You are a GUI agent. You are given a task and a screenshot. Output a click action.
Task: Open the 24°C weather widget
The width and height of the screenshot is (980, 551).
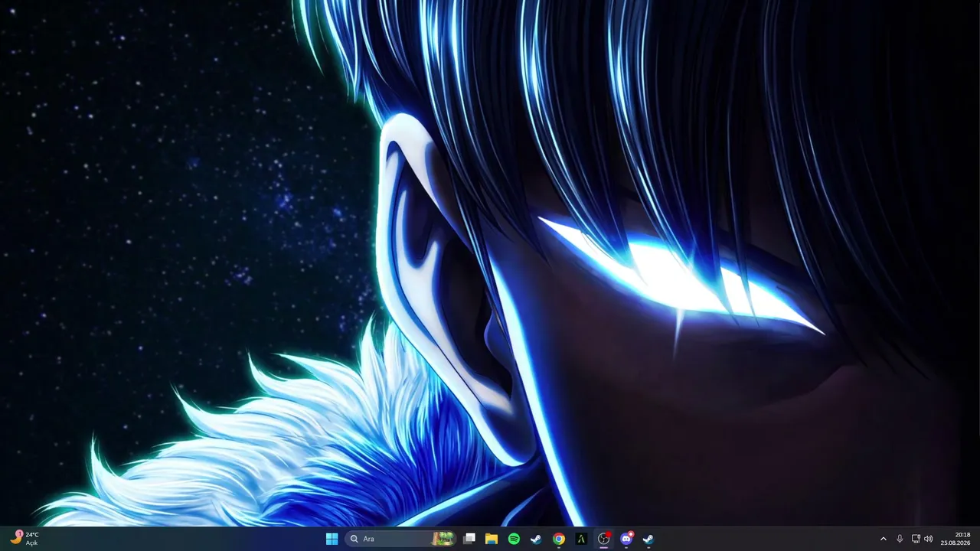24,539
